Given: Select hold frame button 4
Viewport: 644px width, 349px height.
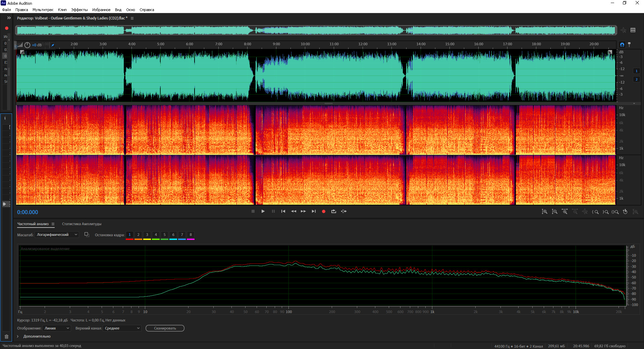Looking at the screenshot, I should click(x=156, y=235).
